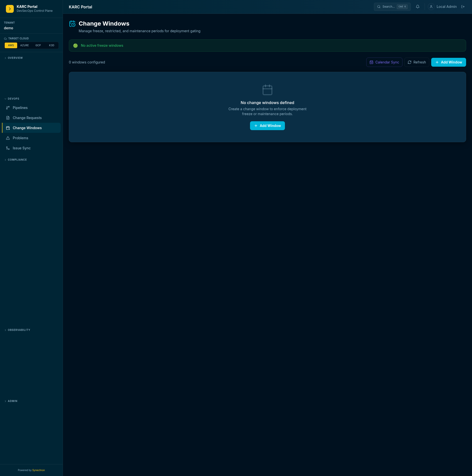
Task: Click the DevSecOps Control Plane subtitle
Action: tap(35, 11)
